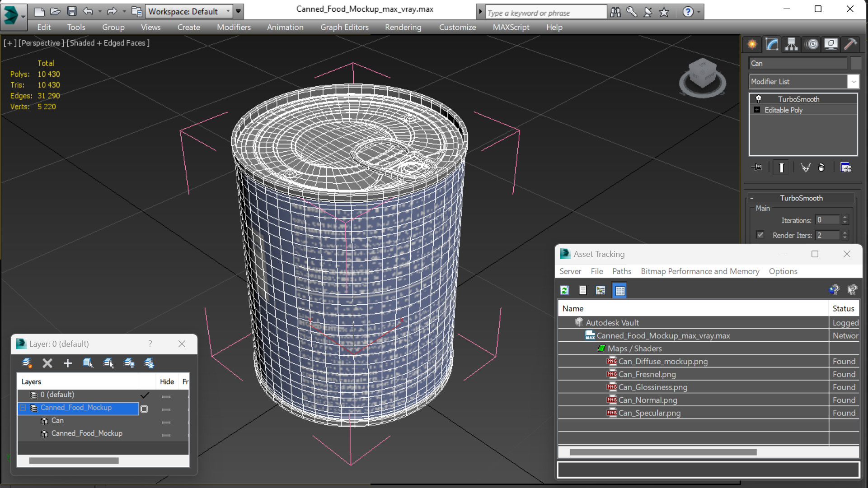Toggle the Canned_Food_Mockup layer current box
This screenshot has height=488, width=868.
coord(144,409)
